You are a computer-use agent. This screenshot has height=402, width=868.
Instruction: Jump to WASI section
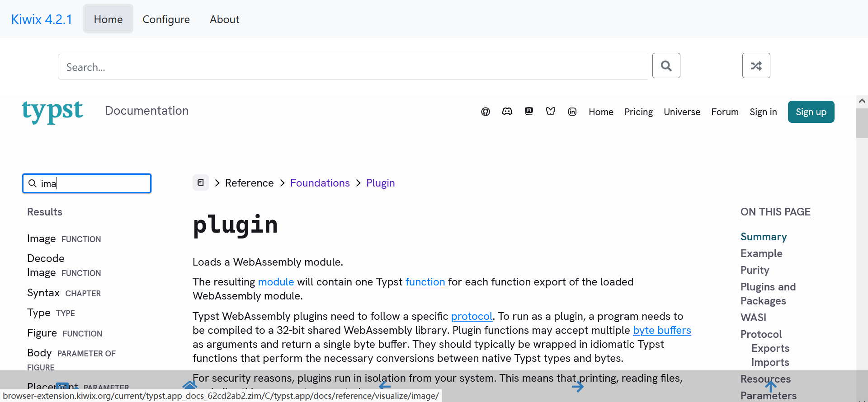click(x=753, y=318)
